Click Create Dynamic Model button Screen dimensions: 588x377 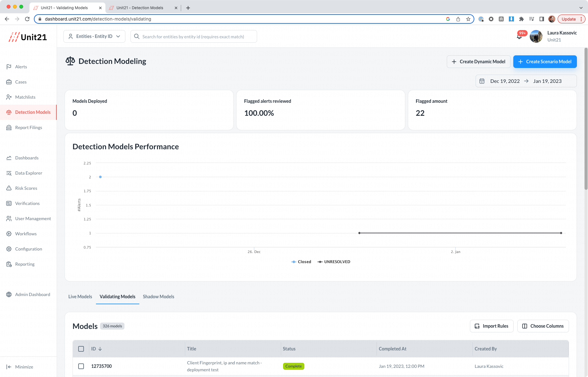[x=478, y=62]
